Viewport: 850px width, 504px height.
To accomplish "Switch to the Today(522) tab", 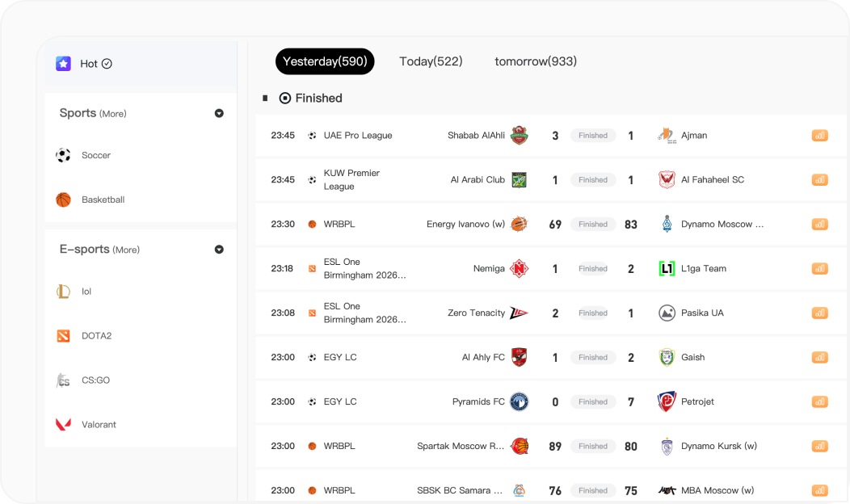I will pyautogui.click(x=431, y=61).
